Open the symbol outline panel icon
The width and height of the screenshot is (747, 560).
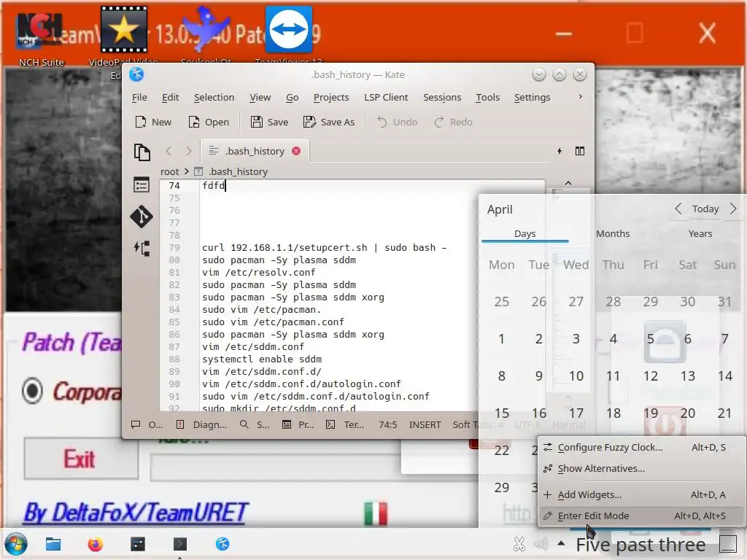point(142,249)
